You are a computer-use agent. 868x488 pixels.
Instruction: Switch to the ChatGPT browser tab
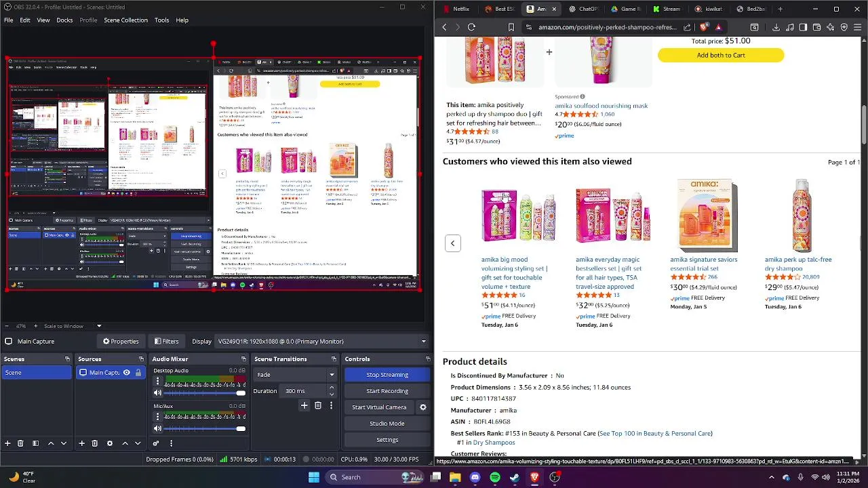(584, 9)
